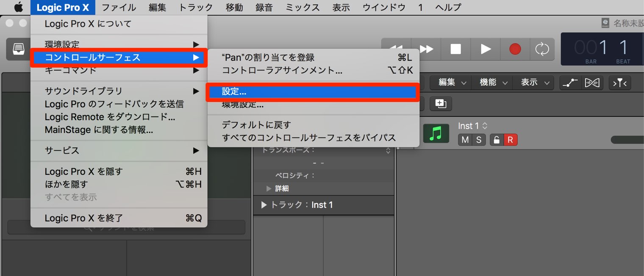Solo the Inst 1 track
Screen dimensions: 644x276
coord(479,140)
